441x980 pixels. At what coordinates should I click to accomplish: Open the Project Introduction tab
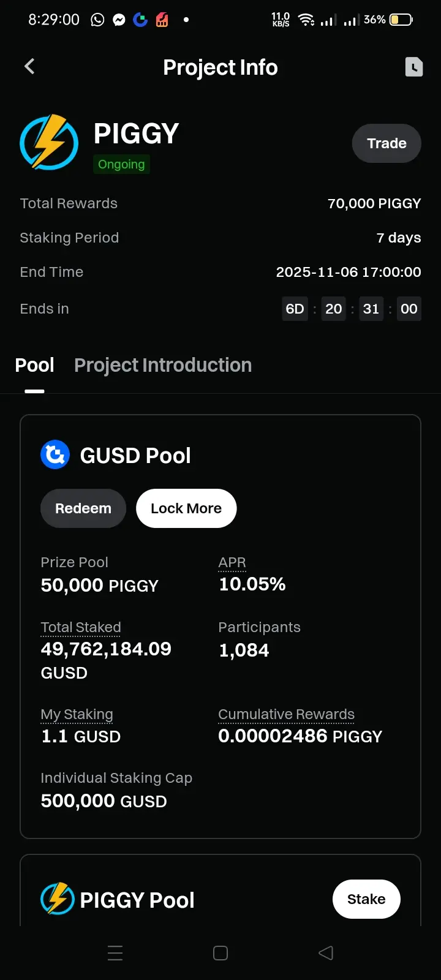pos(163,366)
